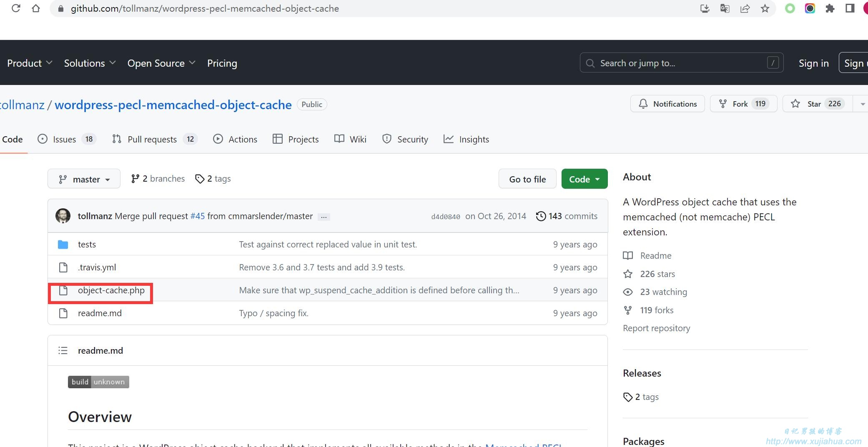
Task: Open the Star button list dropdown arrow
Action: tap(862, 104)
